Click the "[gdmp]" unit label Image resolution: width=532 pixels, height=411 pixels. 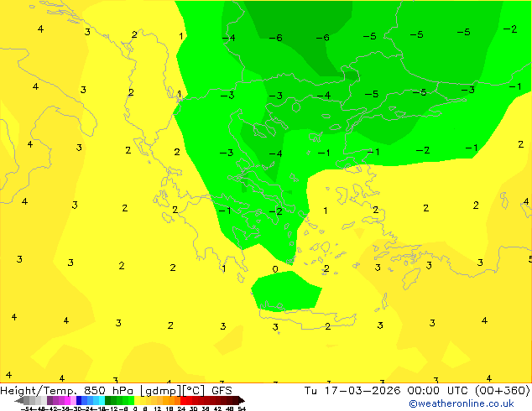click(x=161, y=391)
